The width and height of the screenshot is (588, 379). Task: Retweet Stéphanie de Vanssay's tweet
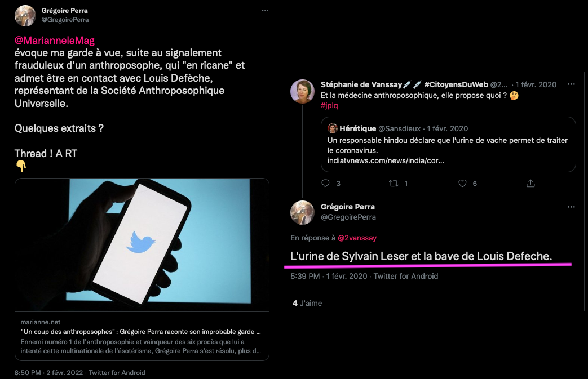(x=394, y=183)
